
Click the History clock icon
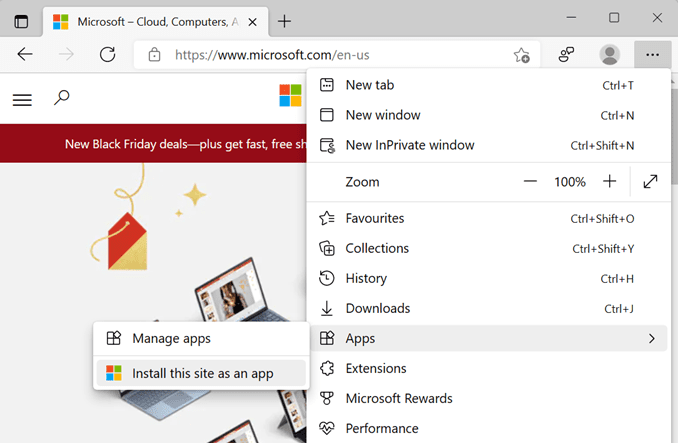pos(326,278)
